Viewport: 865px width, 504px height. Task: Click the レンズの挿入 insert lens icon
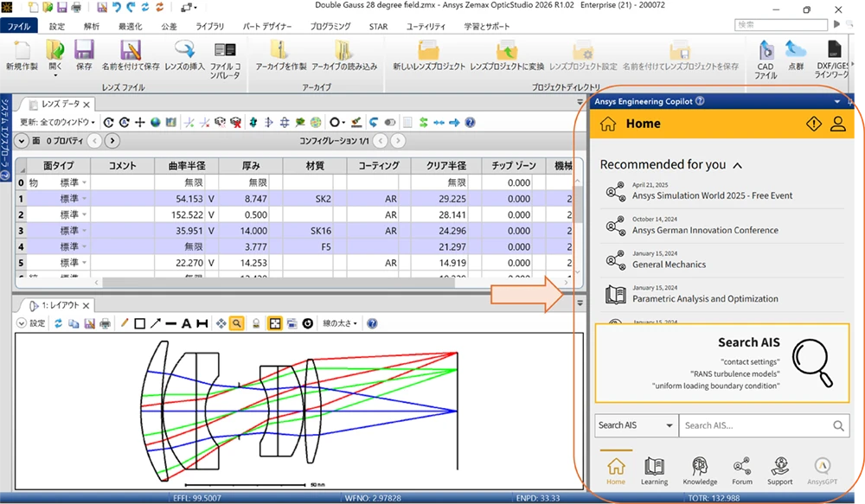coord(184,49)
